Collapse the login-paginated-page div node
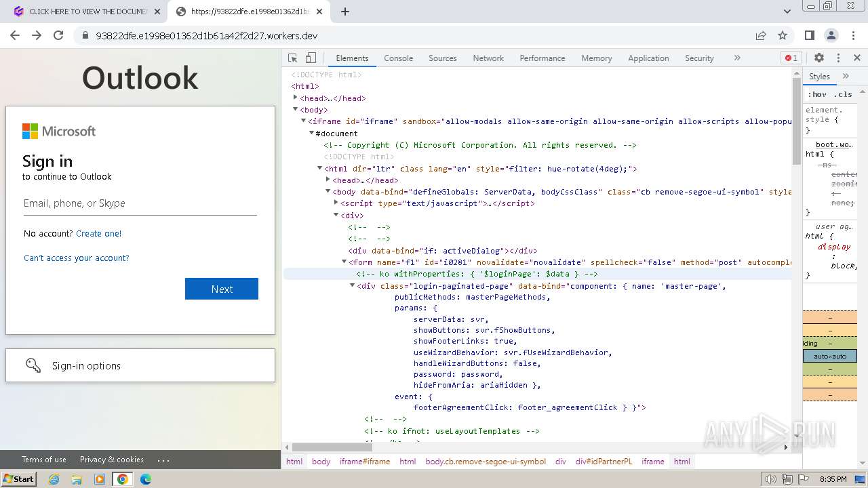 click(352, 285)
